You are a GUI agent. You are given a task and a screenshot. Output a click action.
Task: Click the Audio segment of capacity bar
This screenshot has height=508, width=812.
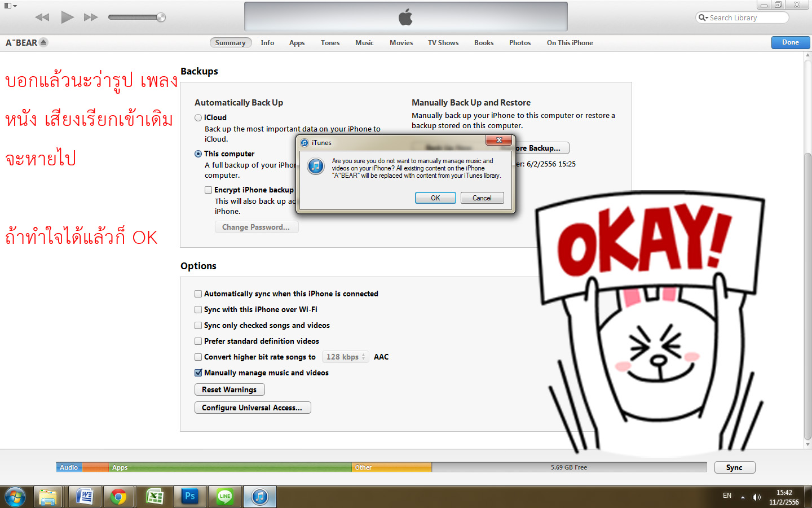69,467
